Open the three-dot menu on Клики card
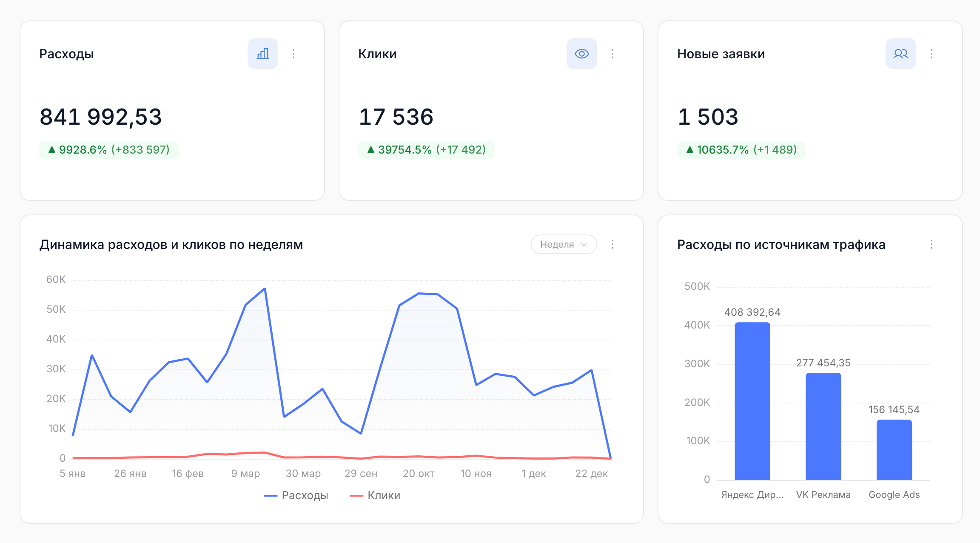 [x=612, y=54]
